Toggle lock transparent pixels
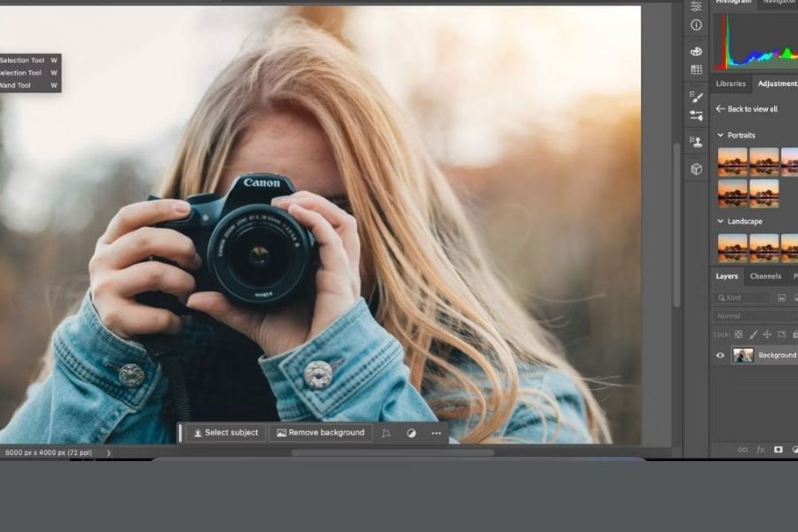798x532 pixels. click(x=739, y=334)
